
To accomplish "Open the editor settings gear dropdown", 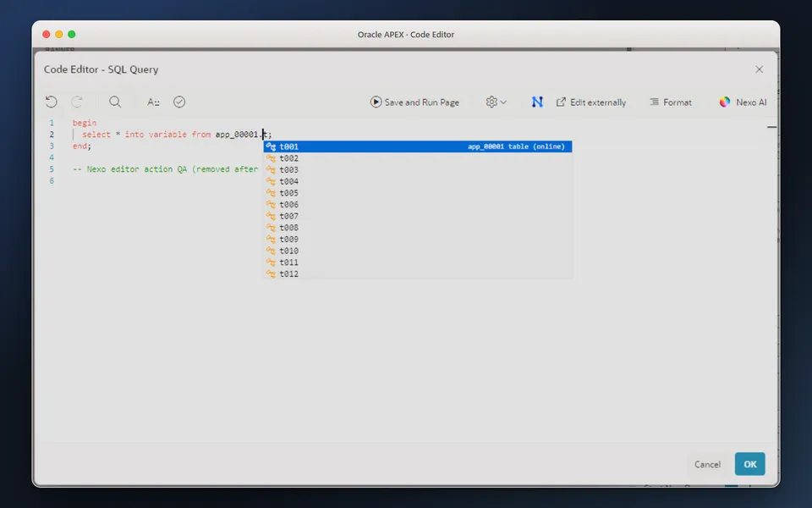I will tap(496, 102).
